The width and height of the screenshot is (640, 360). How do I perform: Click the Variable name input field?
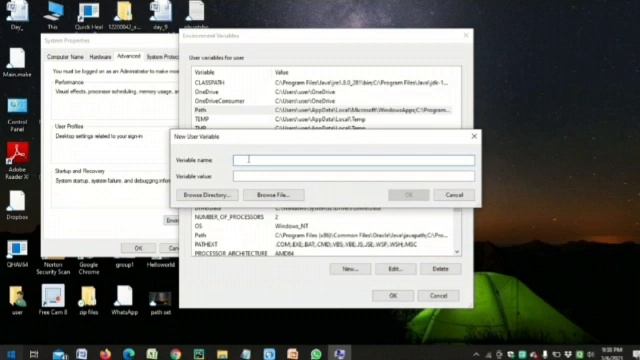[x=353, y=160]
